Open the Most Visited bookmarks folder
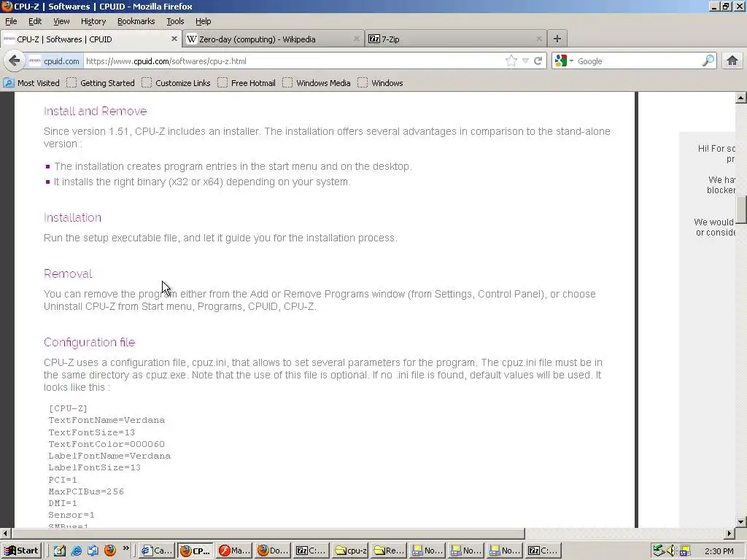The width and height of the screenshot is (747, 560). 31,83
